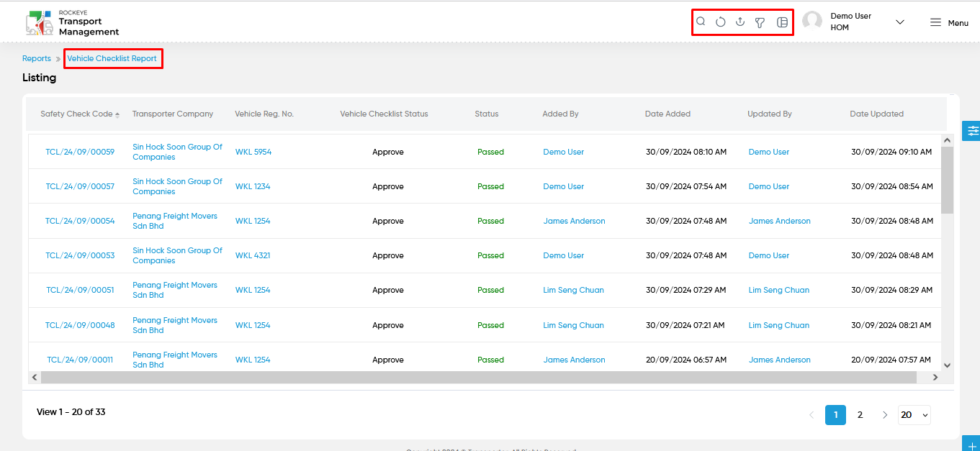This screenshot has width=980, height=451.
Task: Click the export upload icon
Action: [x=740, y=22]
